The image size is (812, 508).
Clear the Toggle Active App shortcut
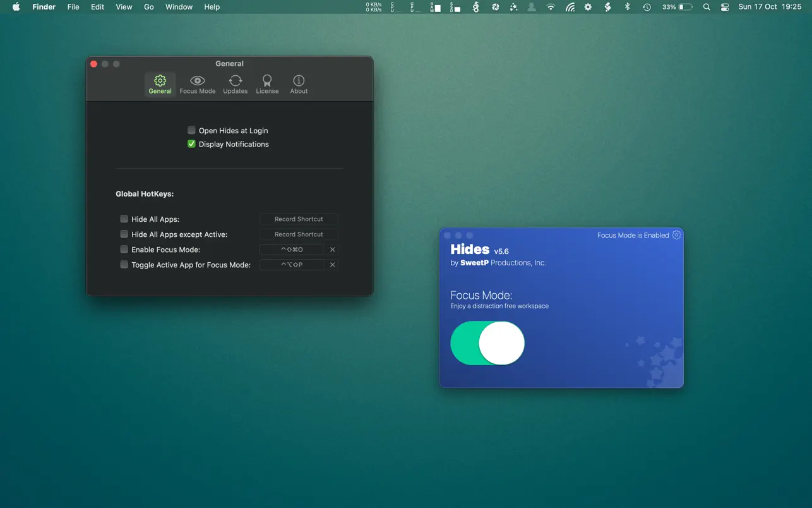(333, 265)
